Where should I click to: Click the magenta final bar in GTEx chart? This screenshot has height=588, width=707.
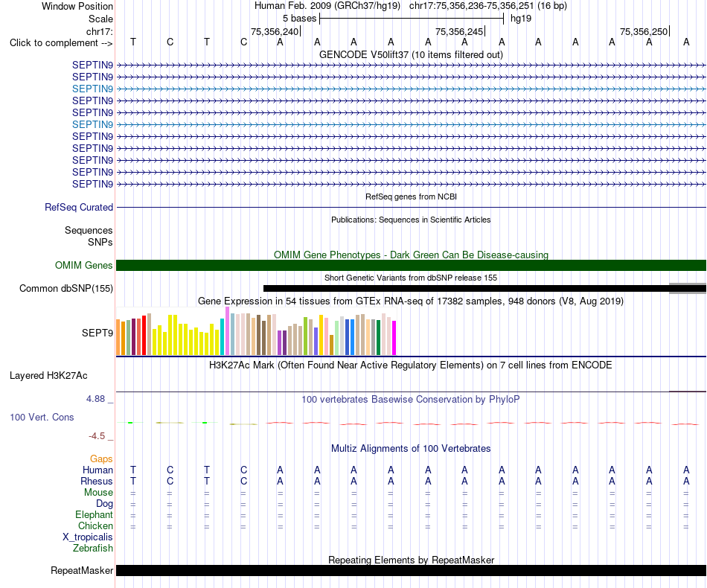click(x=394, y=338)
